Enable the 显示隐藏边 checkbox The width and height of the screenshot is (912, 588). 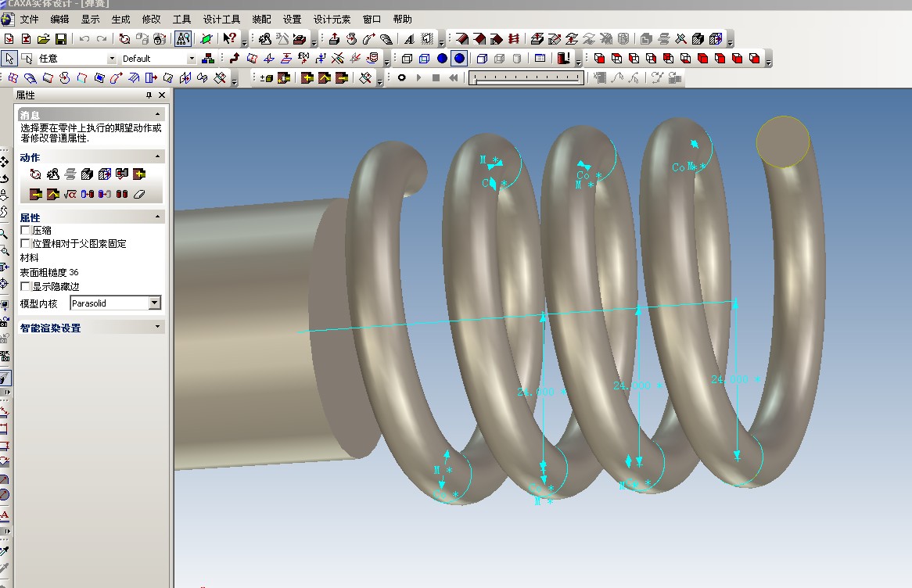25,286
